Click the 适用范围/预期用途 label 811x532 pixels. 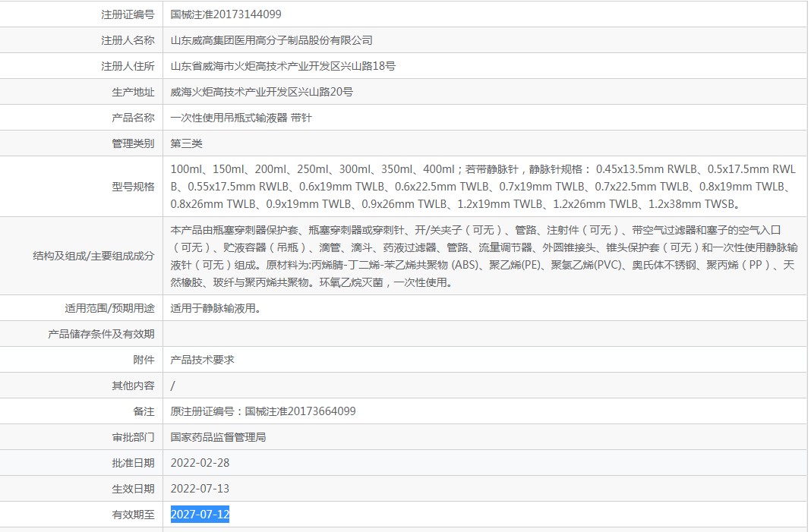[109, 308]
